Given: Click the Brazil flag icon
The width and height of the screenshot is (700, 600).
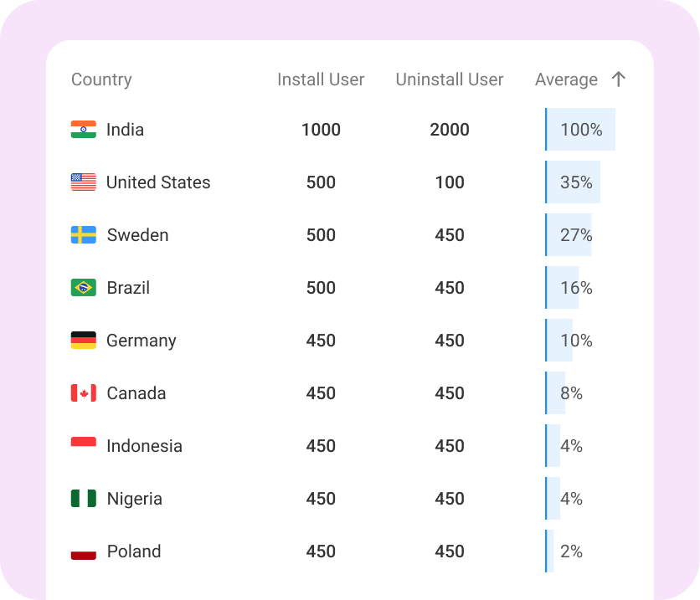Looking at the screenshot, I should pyautogui.click(x=84, y=288).
